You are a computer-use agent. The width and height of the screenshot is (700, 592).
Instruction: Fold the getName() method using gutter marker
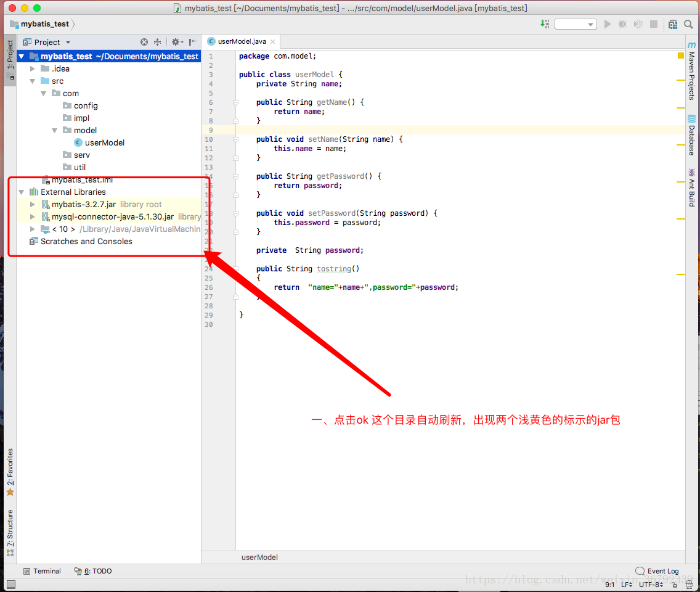coord(236,102)
